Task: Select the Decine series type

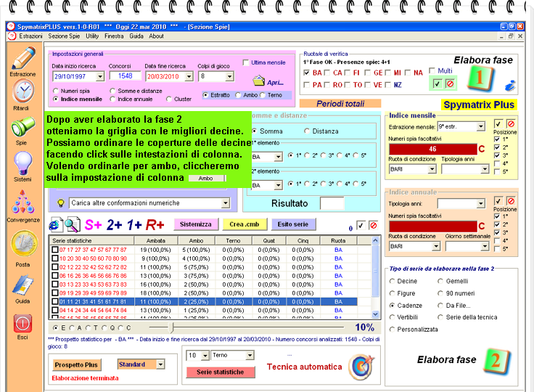Action: pyautogui.click(x=392, y=281)
